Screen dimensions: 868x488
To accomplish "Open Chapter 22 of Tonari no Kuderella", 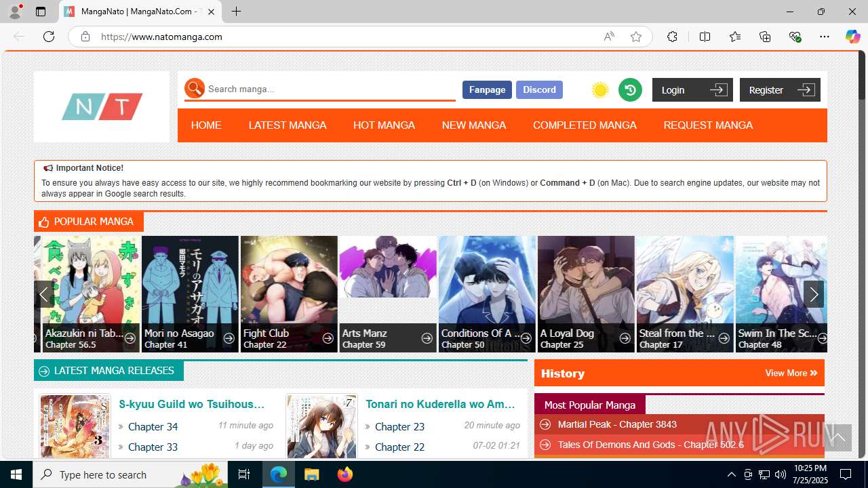I will coord(400,447).
